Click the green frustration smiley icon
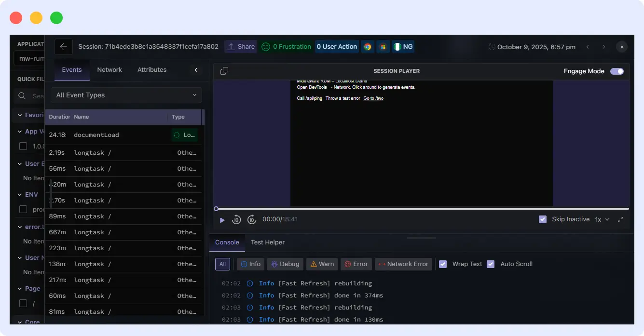 266,46
